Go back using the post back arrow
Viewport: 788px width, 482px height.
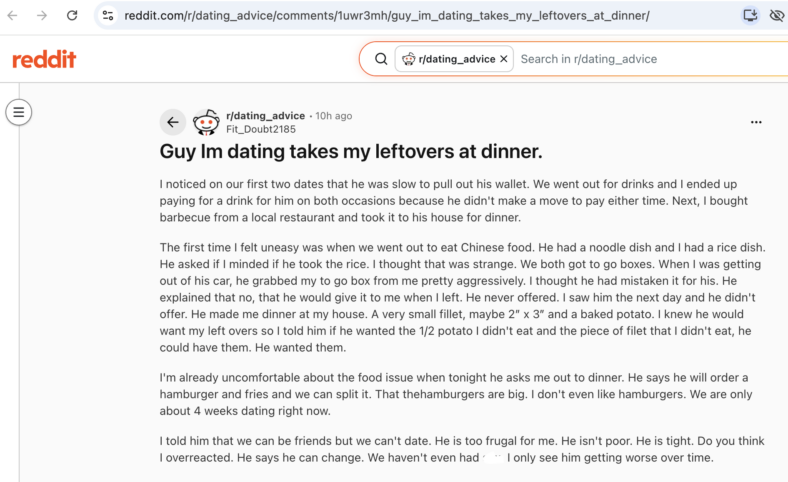[173, 122]
